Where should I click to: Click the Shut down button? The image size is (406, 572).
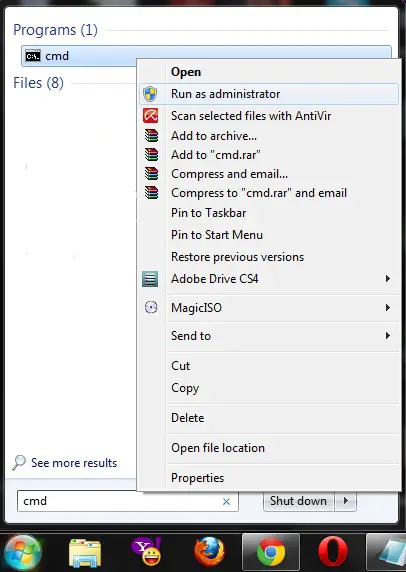[x=298, y=501]
